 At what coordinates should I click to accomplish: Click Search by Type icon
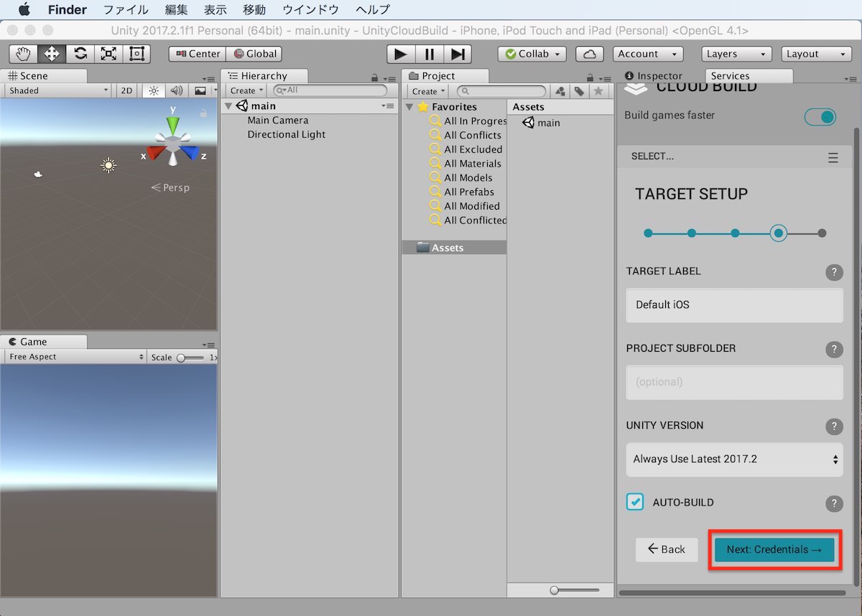coord(561,91)
